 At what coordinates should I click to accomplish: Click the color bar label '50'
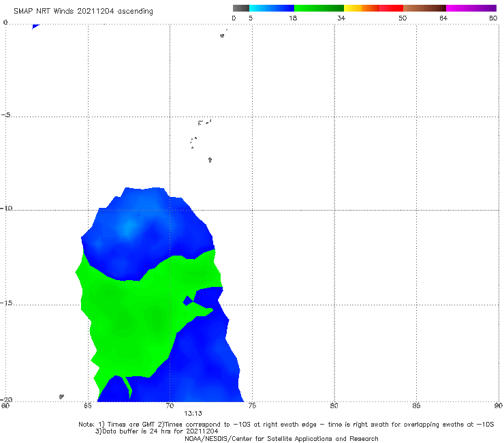(403, 18)
